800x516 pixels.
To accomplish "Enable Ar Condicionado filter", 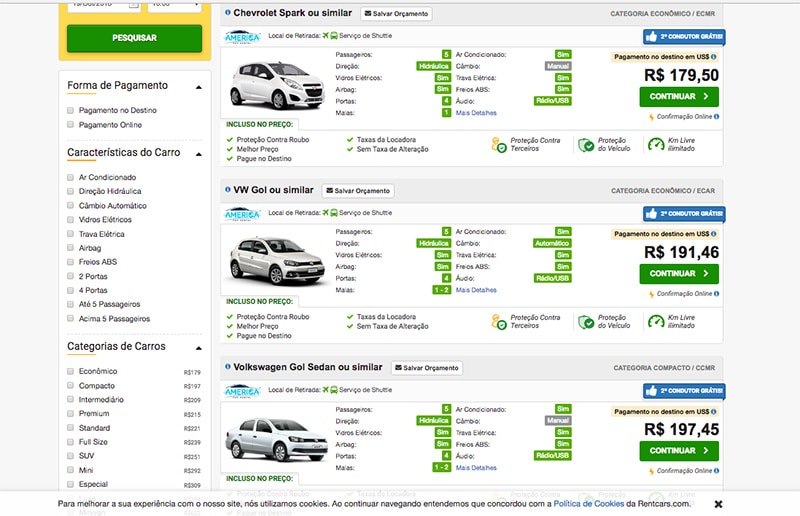I will [x=70, y=177].
